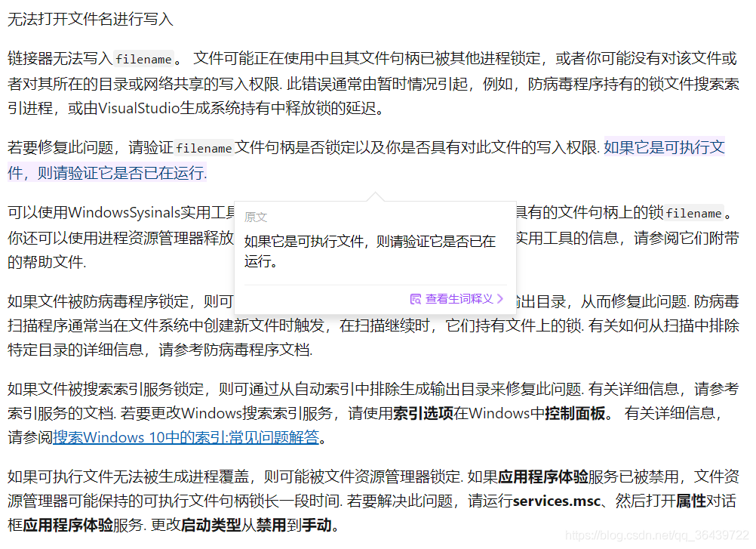Select the filename code span at line end
Viewport: 756px width, 549px height.
click(695, 213)
